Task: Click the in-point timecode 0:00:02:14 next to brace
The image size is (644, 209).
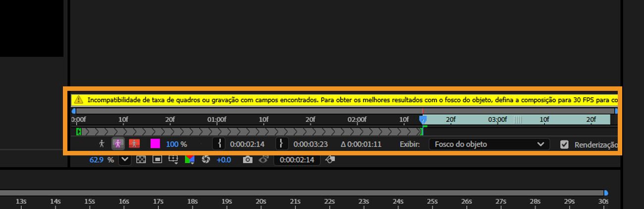Action: (x=247, y=144)
